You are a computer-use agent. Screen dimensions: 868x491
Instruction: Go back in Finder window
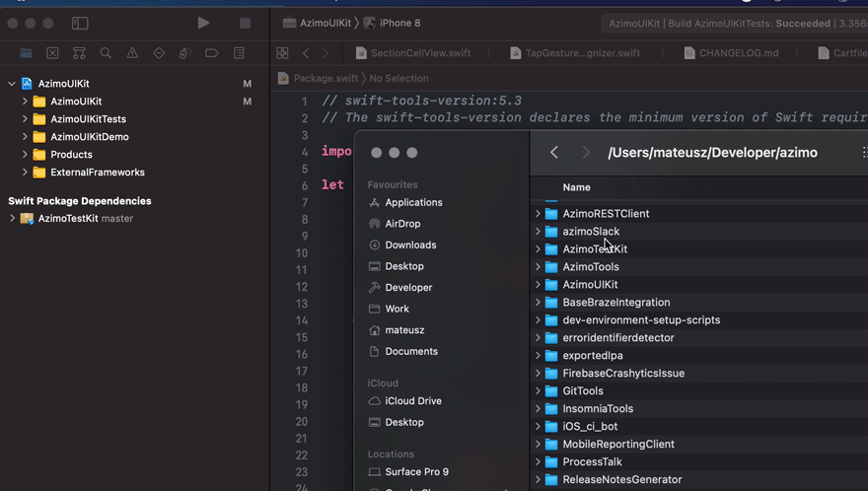554,152
